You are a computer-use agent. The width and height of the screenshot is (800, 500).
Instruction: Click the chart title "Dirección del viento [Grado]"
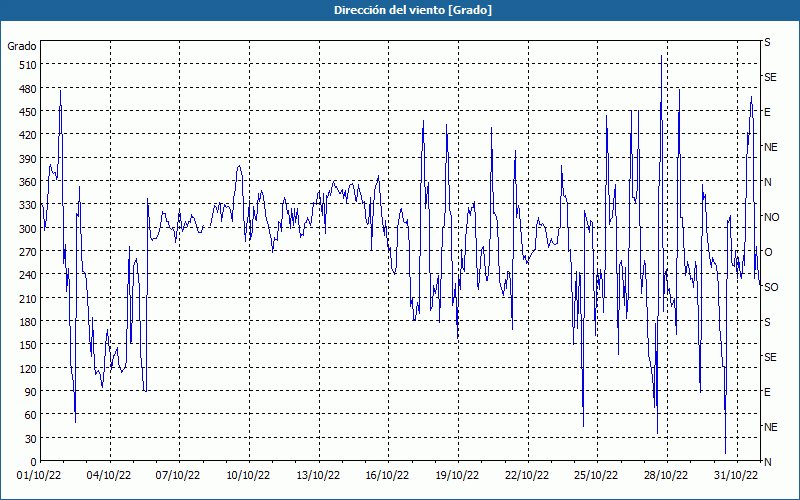click(413, 10)
